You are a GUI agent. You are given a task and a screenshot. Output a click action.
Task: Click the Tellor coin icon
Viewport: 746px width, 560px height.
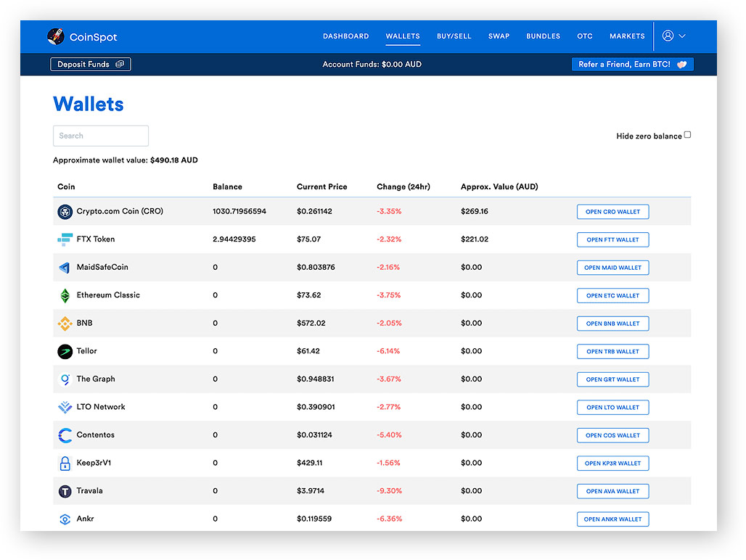tap(65, 351)
